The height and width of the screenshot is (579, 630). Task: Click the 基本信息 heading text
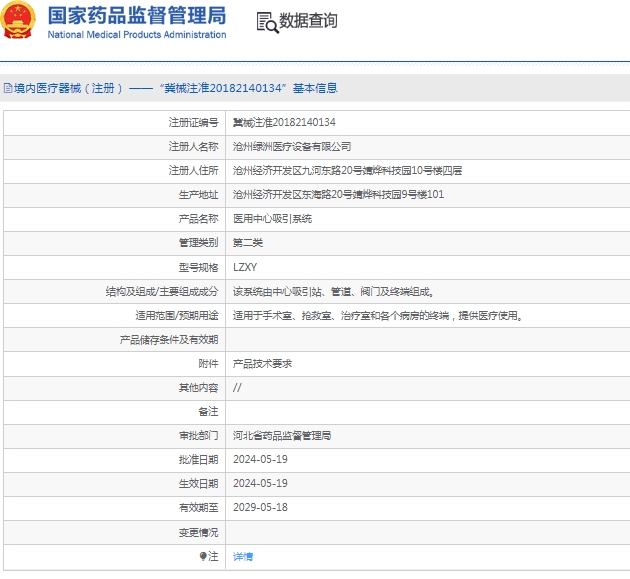tap(315, 88)
